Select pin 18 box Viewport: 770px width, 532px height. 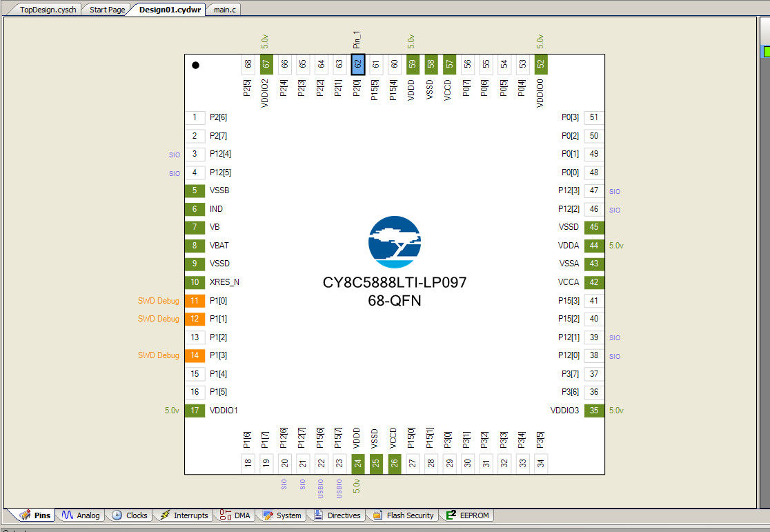[248, 464]
